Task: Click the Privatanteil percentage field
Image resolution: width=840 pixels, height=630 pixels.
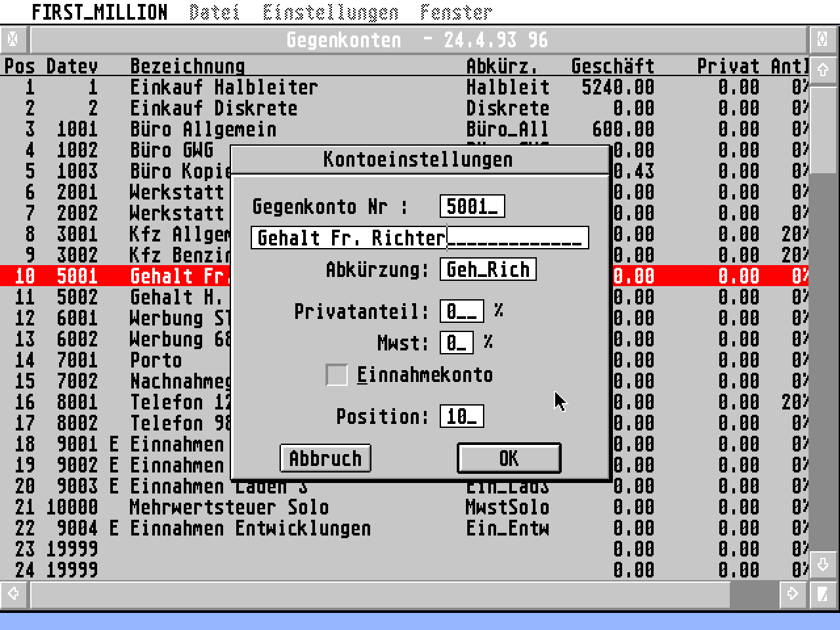Action: 461,311
